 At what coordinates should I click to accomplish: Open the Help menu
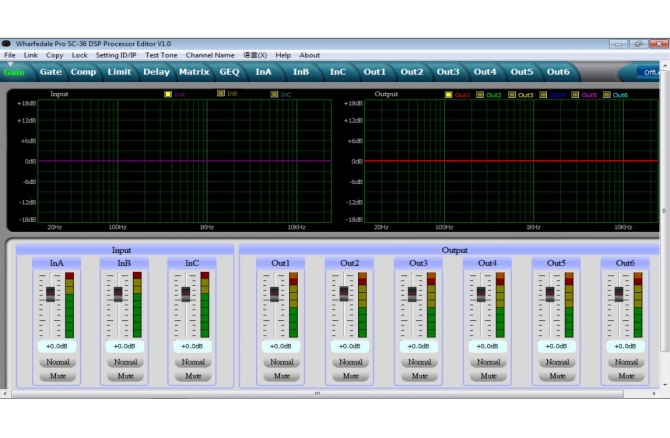283,55
